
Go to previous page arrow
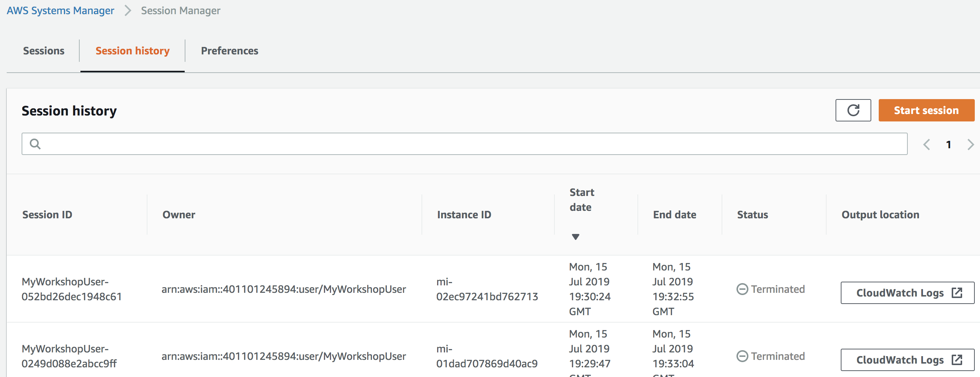tap(926, 145)
